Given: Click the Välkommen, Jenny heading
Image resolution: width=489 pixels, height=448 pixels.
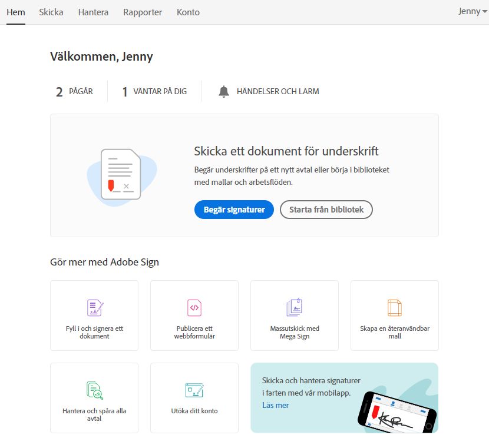Looking at the screenshot, I should click(x=101, y=57).
